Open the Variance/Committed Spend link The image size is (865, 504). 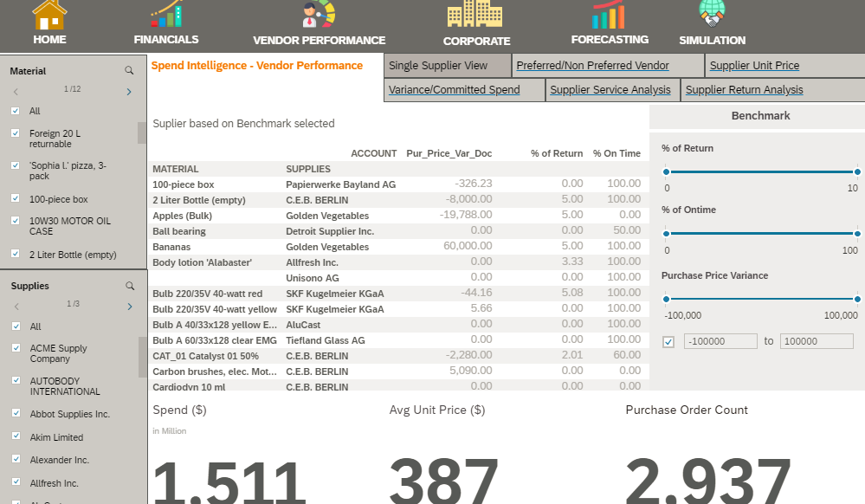pos(455,90)
